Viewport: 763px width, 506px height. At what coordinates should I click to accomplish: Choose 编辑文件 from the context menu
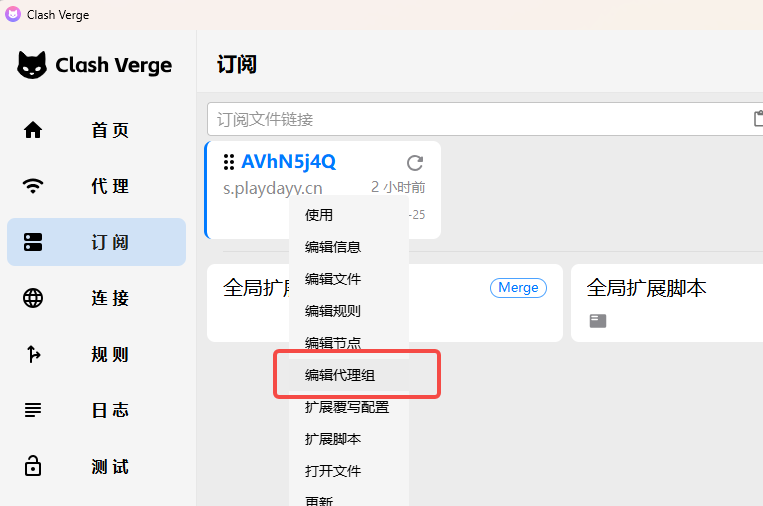[349, 279]
